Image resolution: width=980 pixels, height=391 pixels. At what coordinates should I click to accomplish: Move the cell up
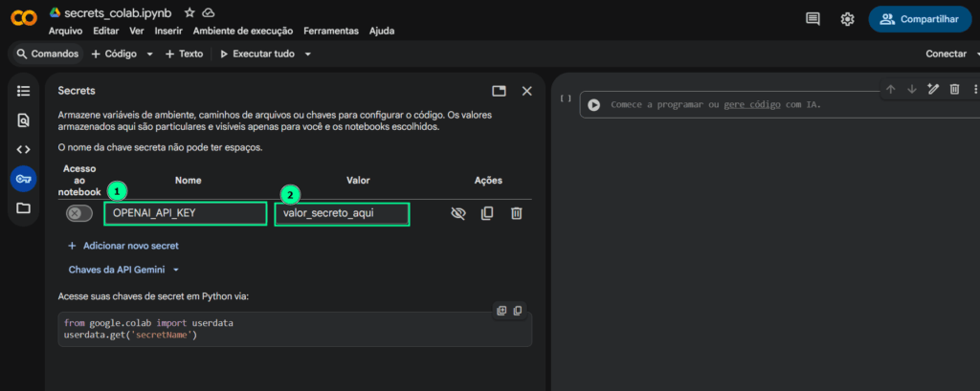[891, 89]
